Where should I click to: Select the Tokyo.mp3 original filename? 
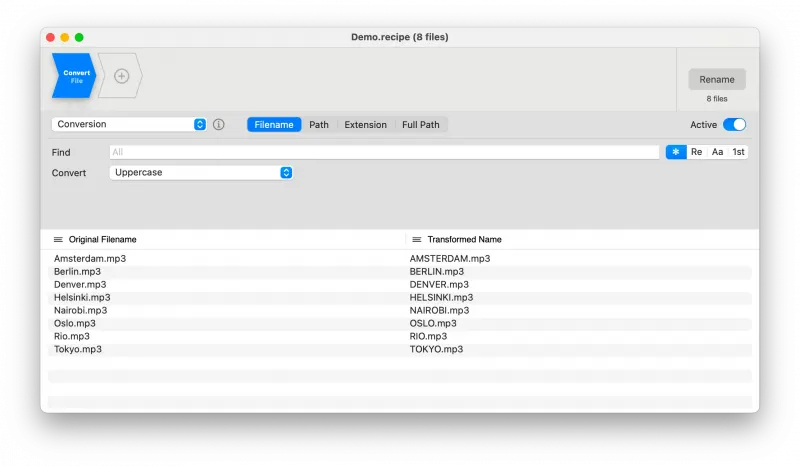(x=78, y=349)
